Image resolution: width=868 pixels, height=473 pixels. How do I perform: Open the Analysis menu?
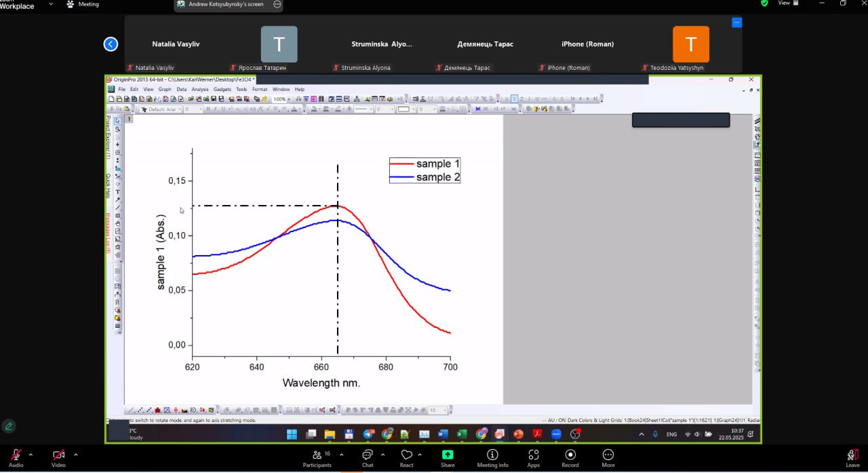coord(199,89)
